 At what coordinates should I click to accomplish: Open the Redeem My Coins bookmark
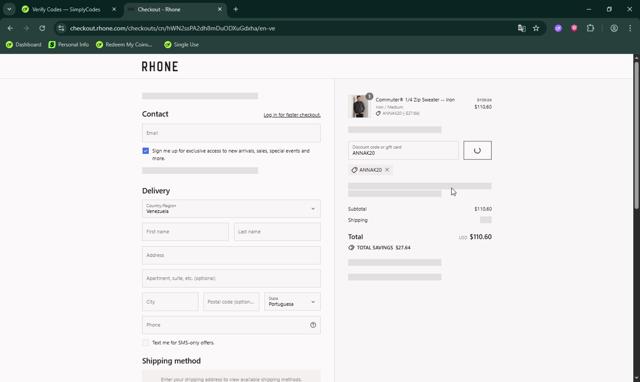(124, 44)
